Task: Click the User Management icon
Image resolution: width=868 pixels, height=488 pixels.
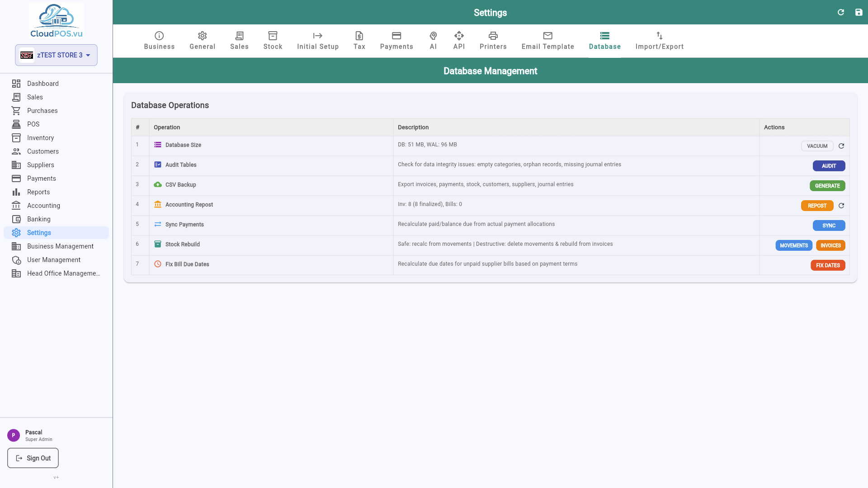Action: pyautogui.click(x=16, y=260)
